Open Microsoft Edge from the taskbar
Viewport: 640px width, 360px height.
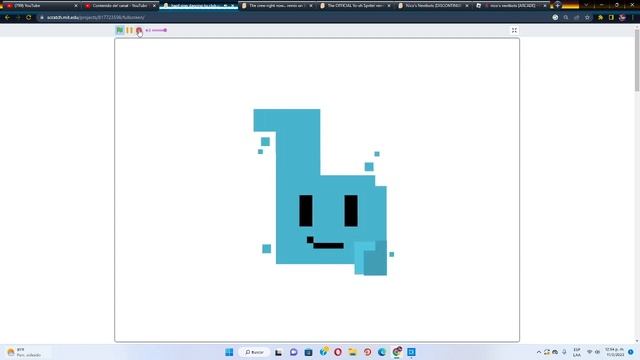pyautogui.click(x=382, y=352)
